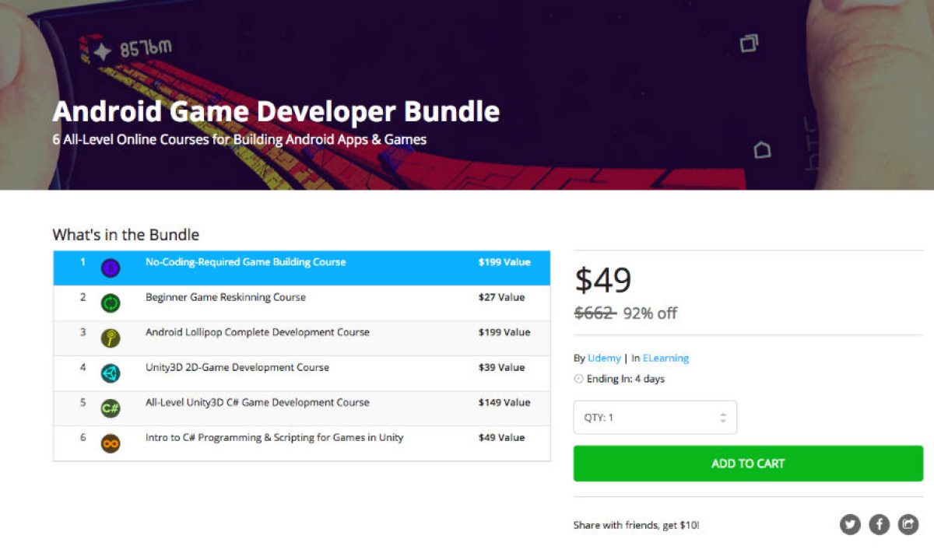Viewport: 934px width, 560px height.
Task: Click row number 3 in the bundle list
Action: click(x=83, y=332)
